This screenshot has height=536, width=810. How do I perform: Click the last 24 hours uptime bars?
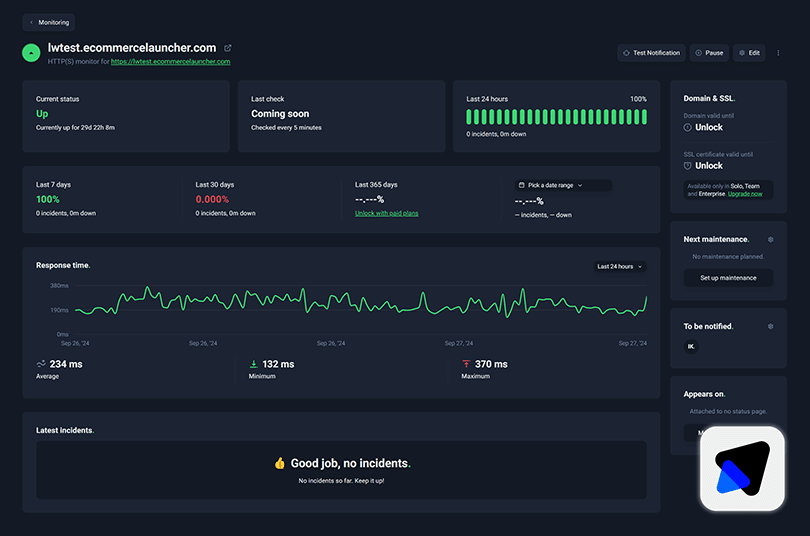556,117
